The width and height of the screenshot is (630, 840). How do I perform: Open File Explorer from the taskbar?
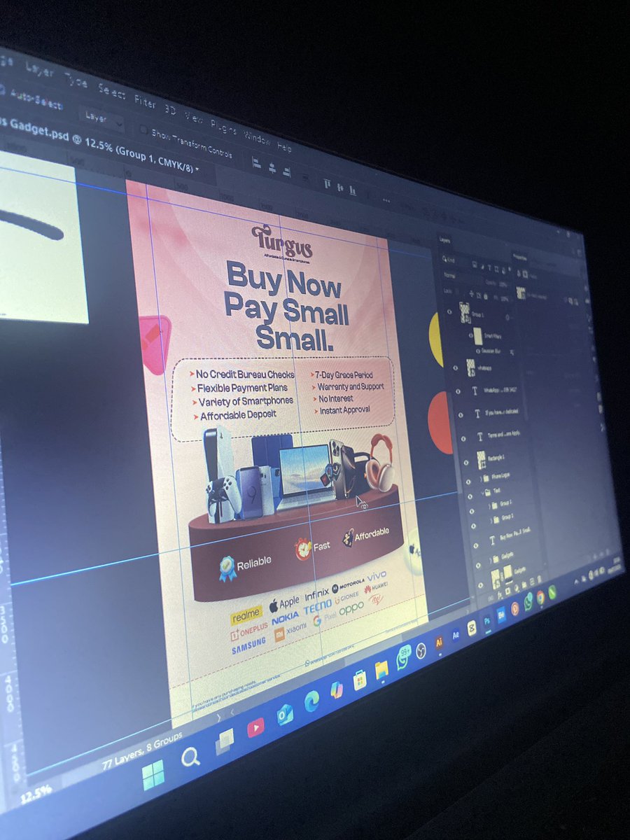coord(381,671)
